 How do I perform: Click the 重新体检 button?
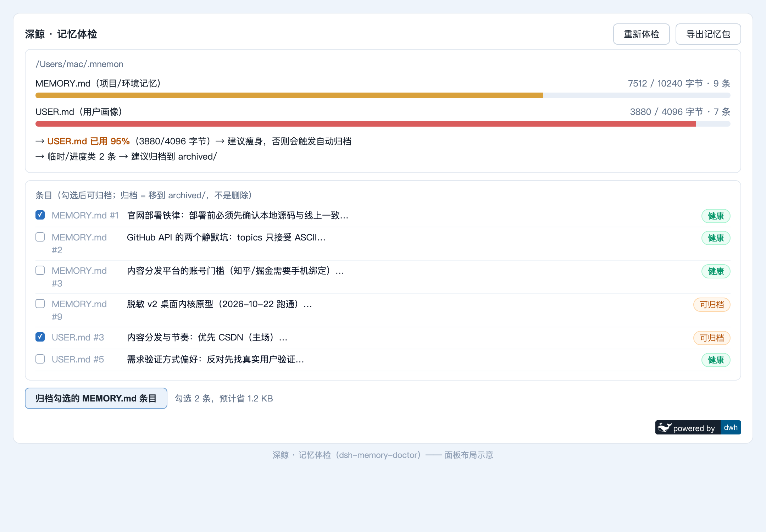(x=641, y=34)
